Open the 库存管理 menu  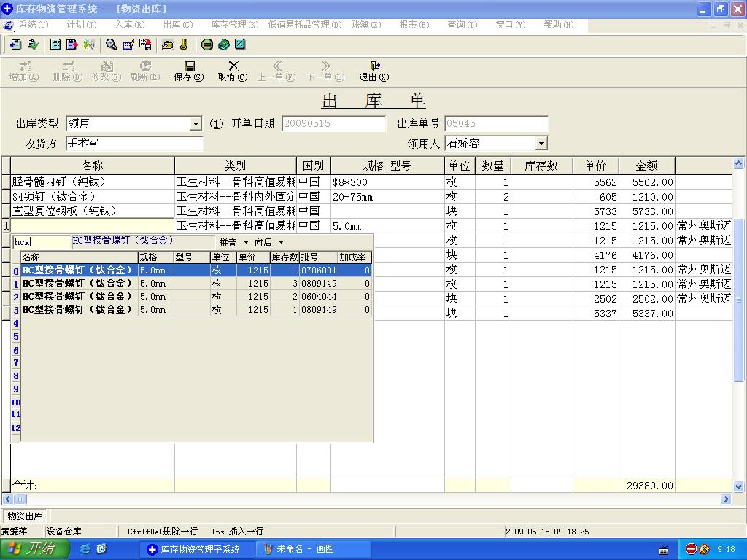coord(235,25)
